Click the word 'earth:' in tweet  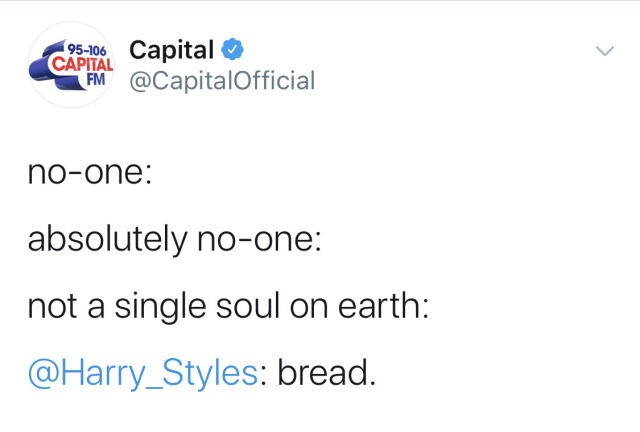coord(384,306)
